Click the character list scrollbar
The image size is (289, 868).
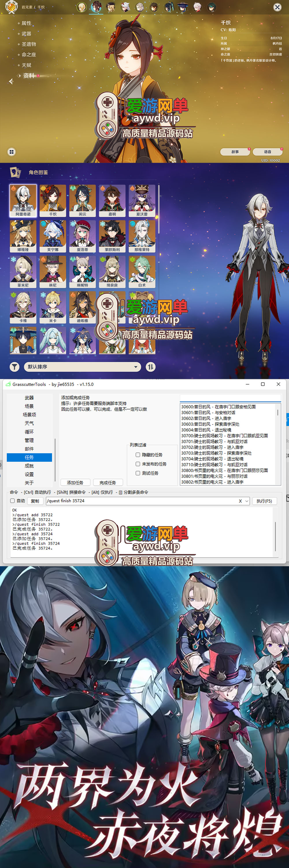pos(158,209)
